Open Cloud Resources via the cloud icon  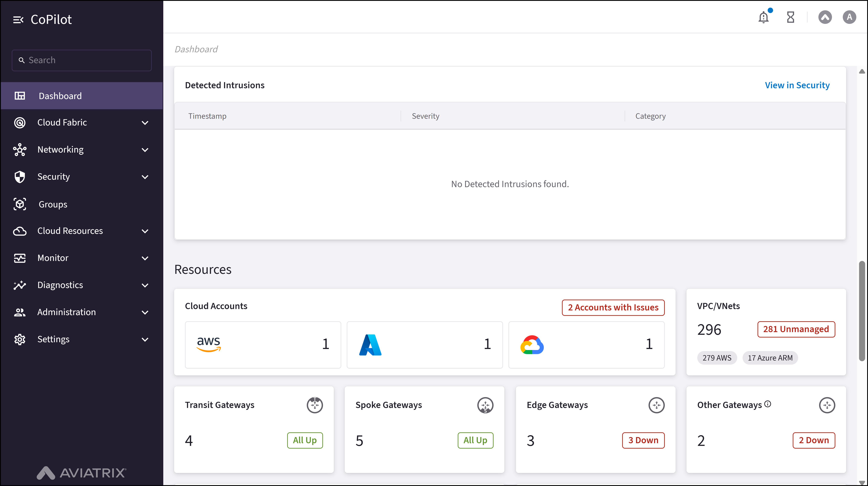point(20,231)
